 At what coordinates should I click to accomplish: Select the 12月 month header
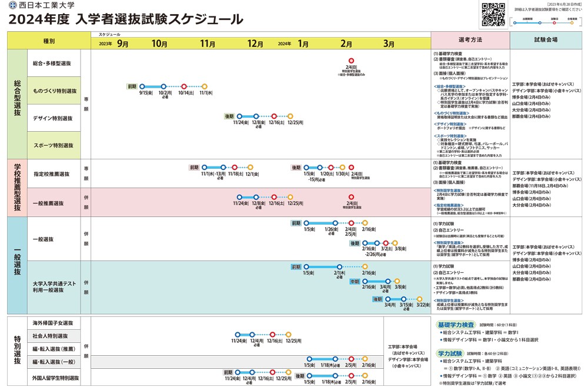click(255, 44)
